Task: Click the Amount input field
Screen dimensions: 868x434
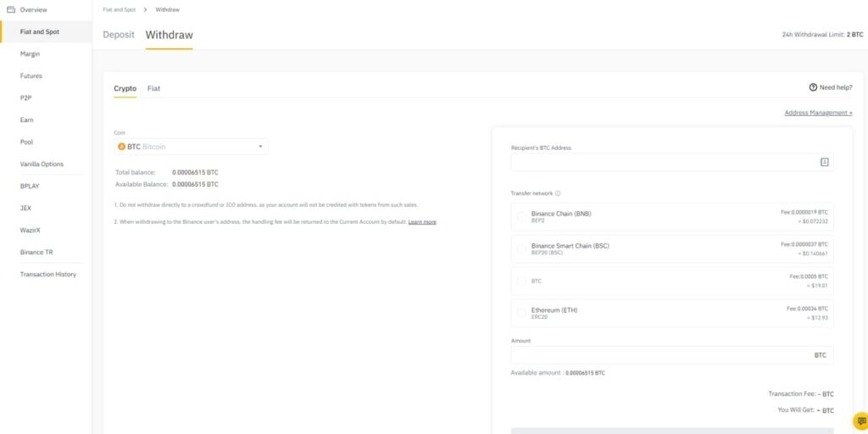Action: (x=672, y=355)
